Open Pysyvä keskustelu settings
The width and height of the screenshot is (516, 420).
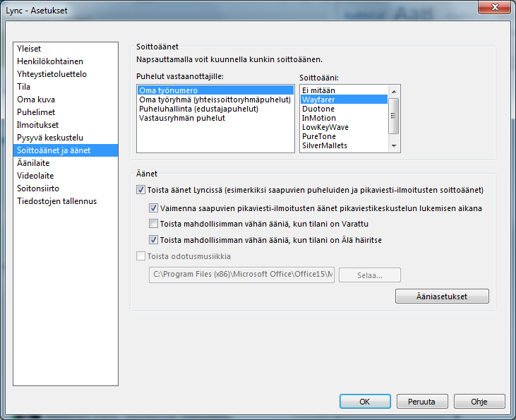66,138
